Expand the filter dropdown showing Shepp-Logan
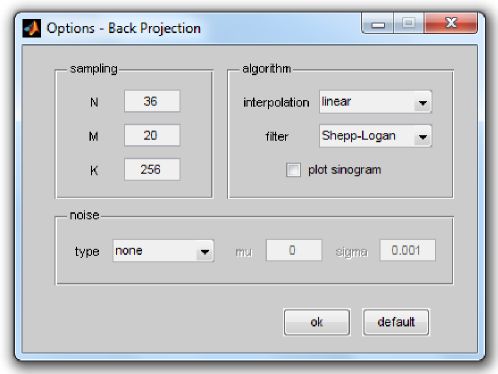Image resolution: width=498 pixels, height=374 pixels. 376,136
